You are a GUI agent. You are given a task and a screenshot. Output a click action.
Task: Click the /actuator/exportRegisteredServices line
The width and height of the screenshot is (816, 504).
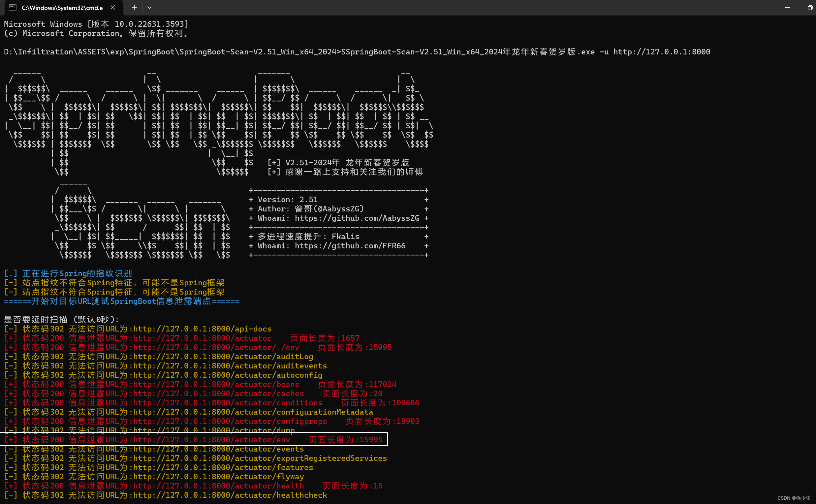click(x=196, y=458)
